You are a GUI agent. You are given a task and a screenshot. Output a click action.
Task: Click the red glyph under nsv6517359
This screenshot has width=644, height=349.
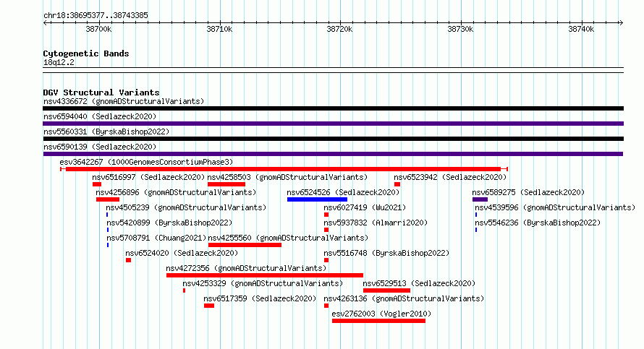[209, 306]
